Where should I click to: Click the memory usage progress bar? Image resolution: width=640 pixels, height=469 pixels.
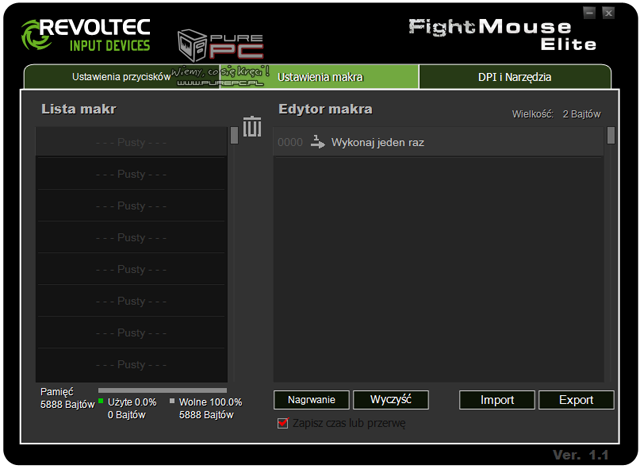click(x=162, y=390)
